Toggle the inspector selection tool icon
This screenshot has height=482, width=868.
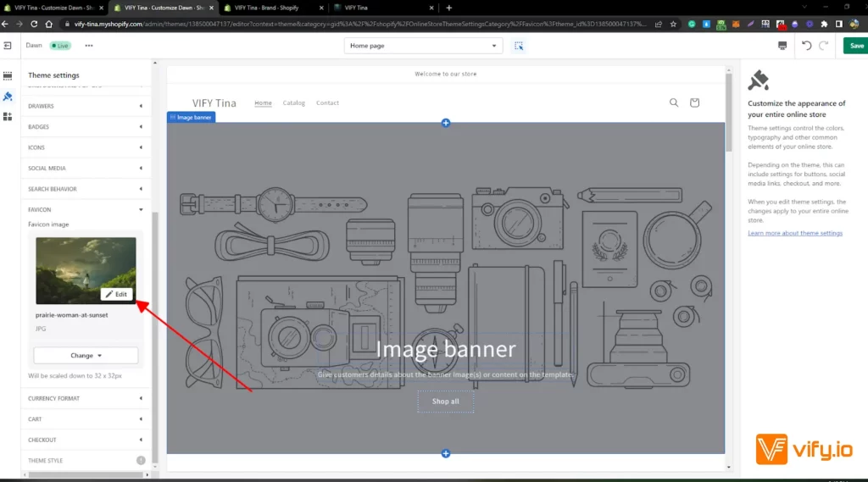[x=519, y=46]
